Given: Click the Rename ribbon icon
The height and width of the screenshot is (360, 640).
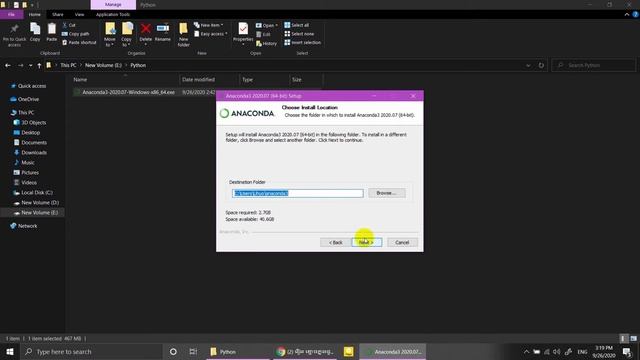Looking at the screenshot, I should (x=163, y=33).
